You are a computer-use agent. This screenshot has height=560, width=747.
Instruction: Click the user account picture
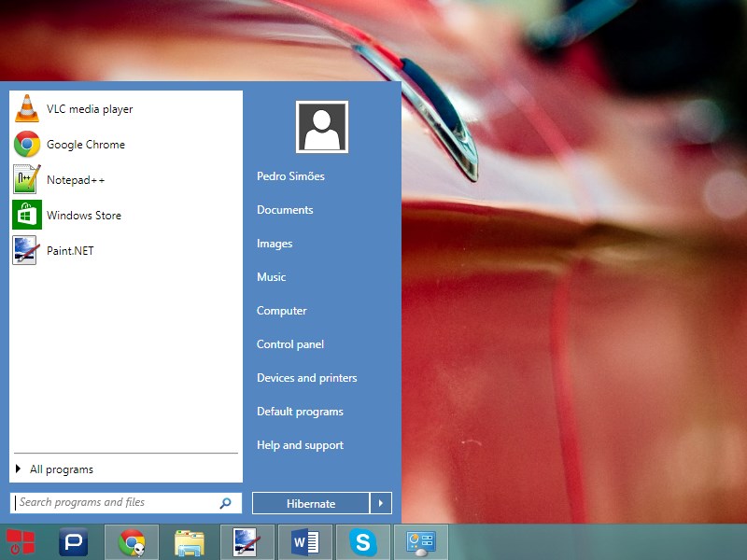coord(322,127)
